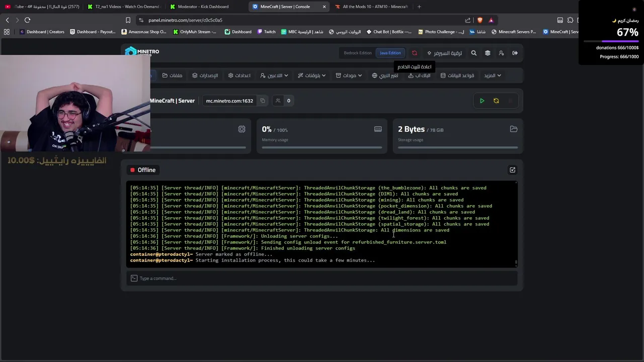The image size is (644, 362).
Task: Open the قواعد البيانات databases tab
Action: click(457, 75)
